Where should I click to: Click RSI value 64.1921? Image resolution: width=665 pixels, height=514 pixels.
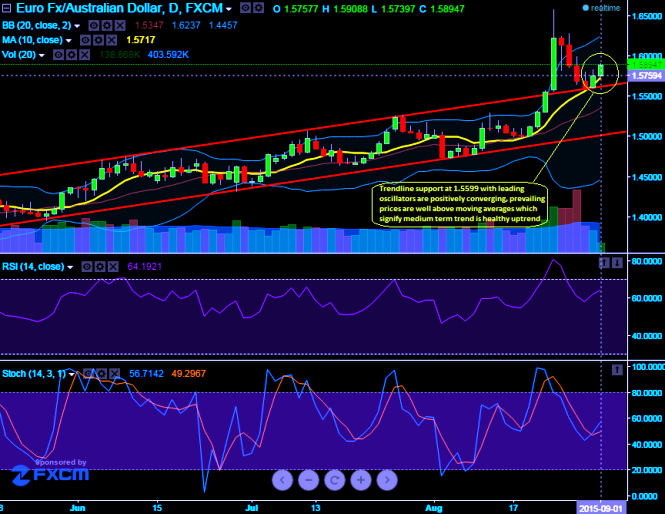pyautogui.click(x=145, y=267)
